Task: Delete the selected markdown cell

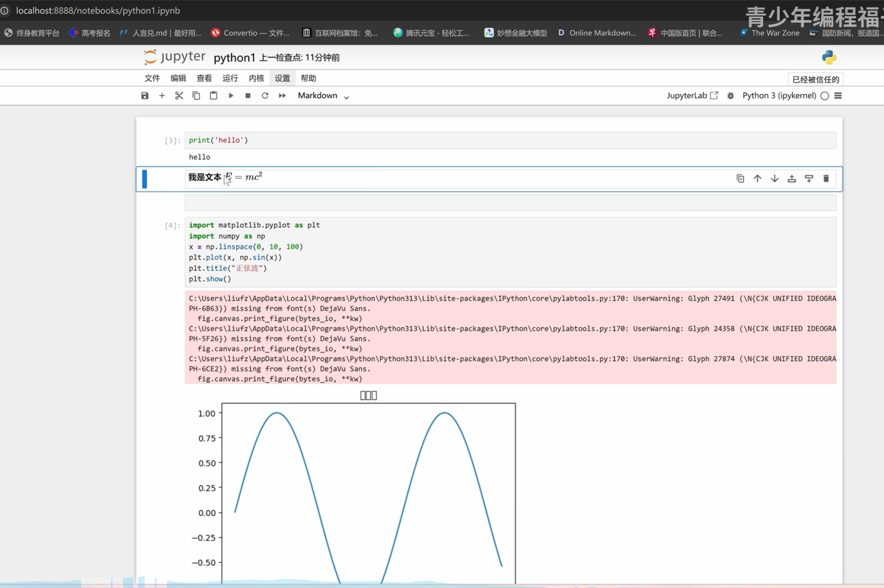Action: coord(826,179)
